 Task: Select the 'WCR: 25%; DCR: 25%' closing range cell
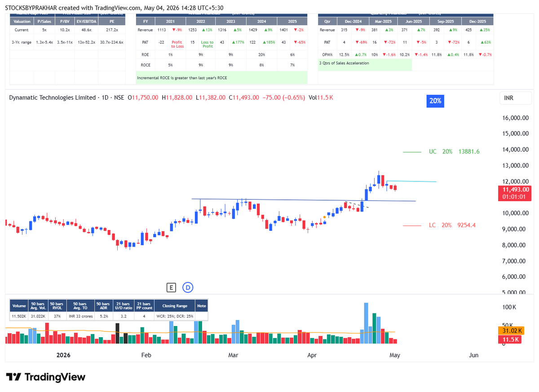tap(175, 317)
